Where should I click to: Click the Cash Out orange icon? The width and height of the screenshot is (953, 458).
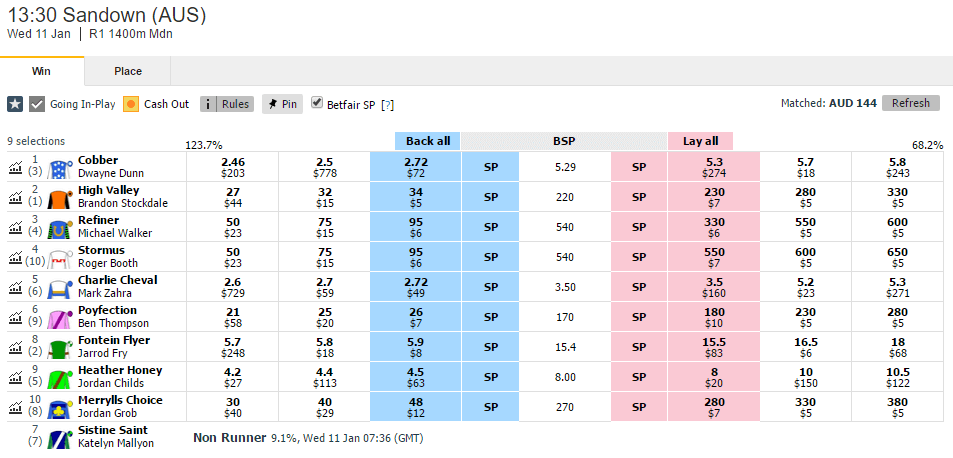coord(131,104)
